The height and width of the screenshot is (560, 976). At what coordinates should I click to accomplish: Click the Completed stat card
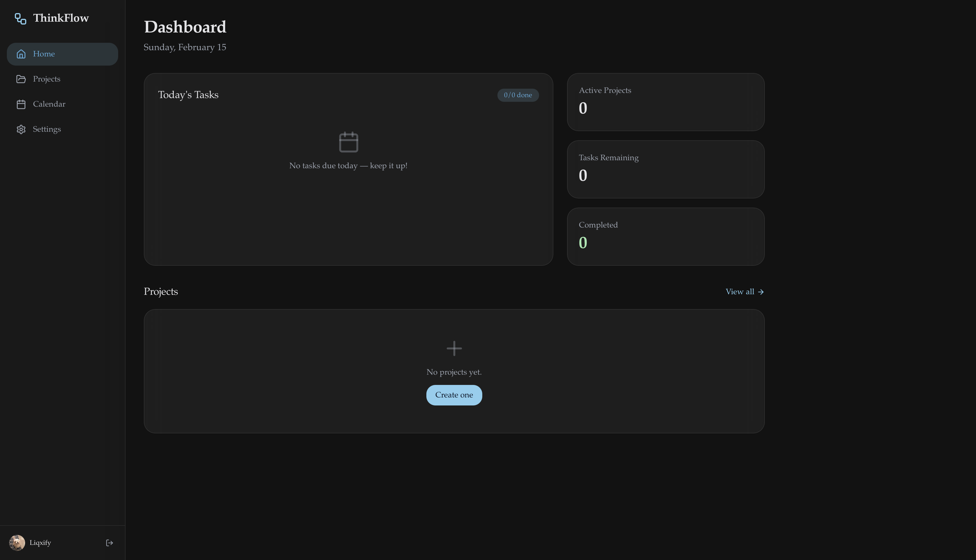pyautogui.click(x=666, y=237)
